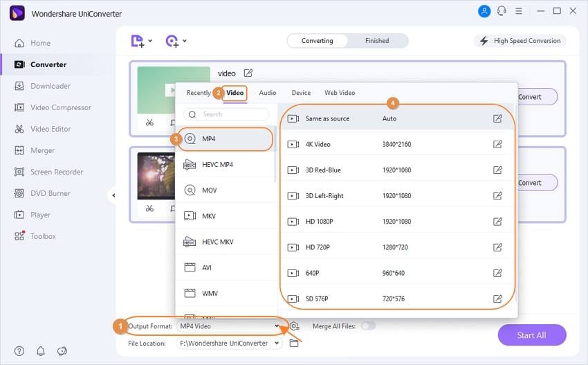
Task: Click Convert for the second video
Action: click(x=536, y=183)
